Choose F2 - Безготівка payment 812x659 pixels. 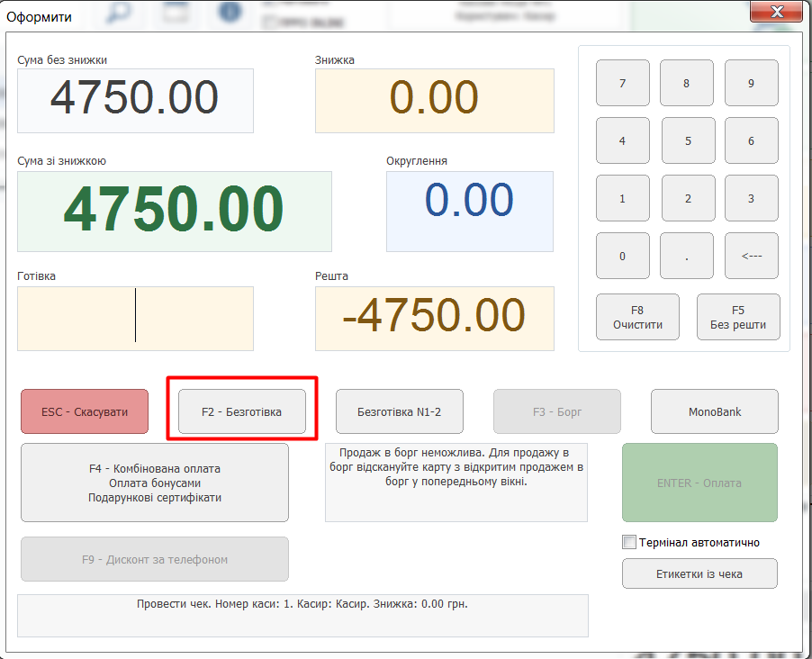coord(242,411)
